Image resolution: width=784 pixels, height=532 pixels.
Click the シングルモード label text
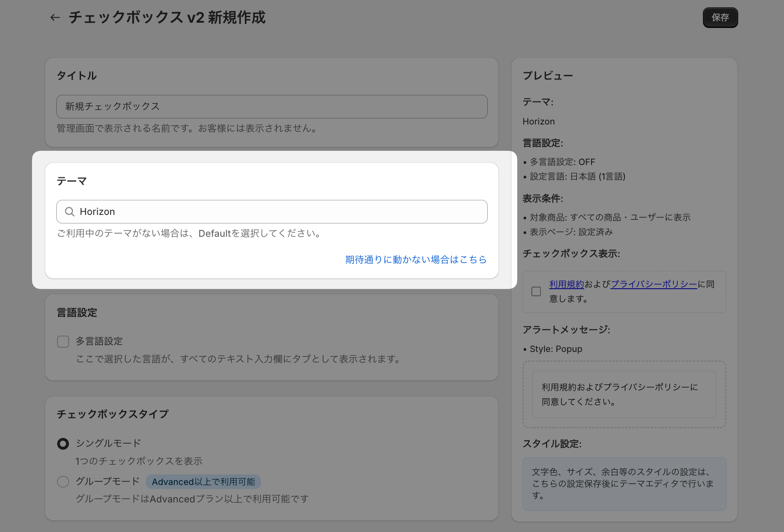point(108,443)
